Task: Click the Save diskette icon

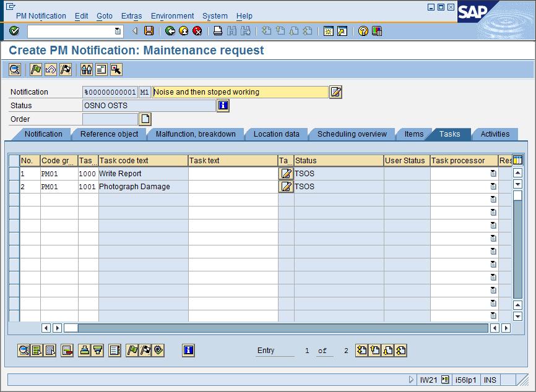Action: [x=149, y=31]
